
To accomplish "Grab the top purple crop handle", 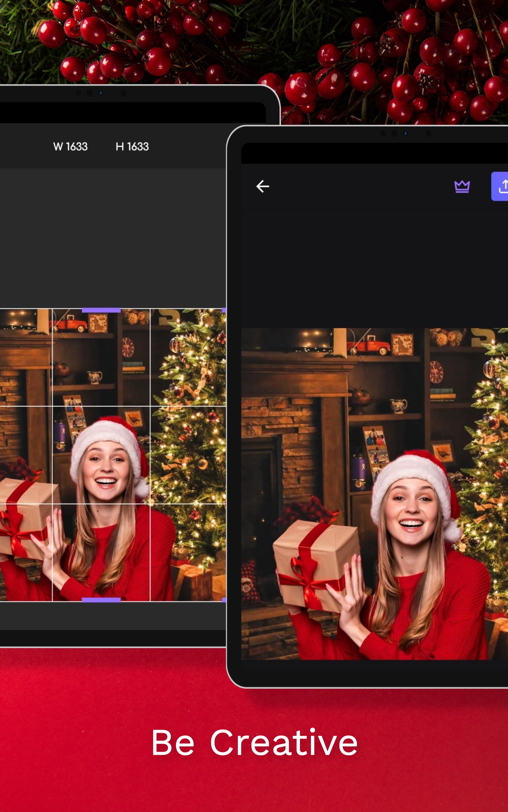I will 101,310.
